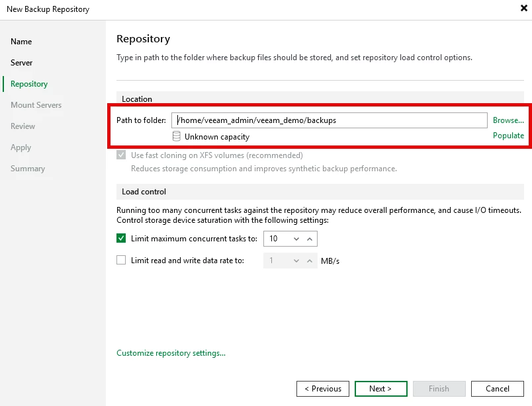Decrease data rate with down arrow
532x406 pixels.
pos(296,261)
